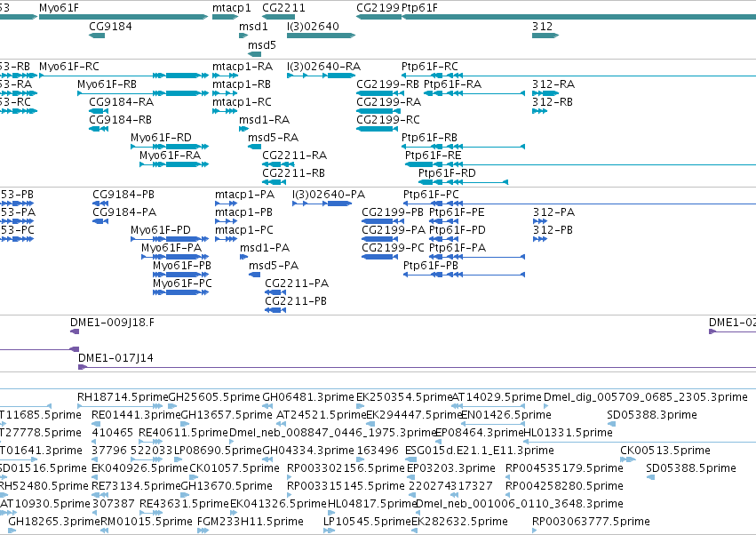Select the msd1 gene label

[253, 26]
